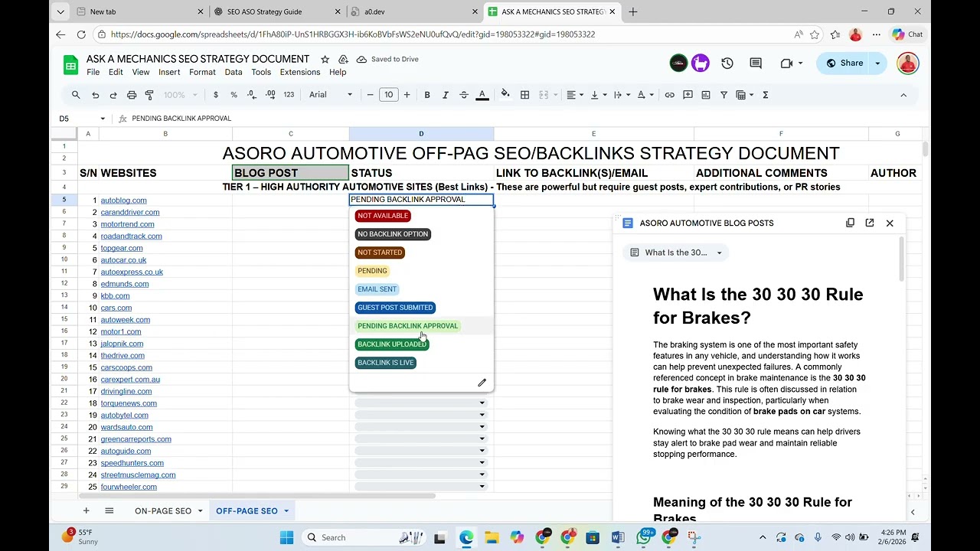The width and height of the screenshot is (980, 551).
Task: Switch to the ON-PAGE SEO sheet tab
Action: click(163, 511)
